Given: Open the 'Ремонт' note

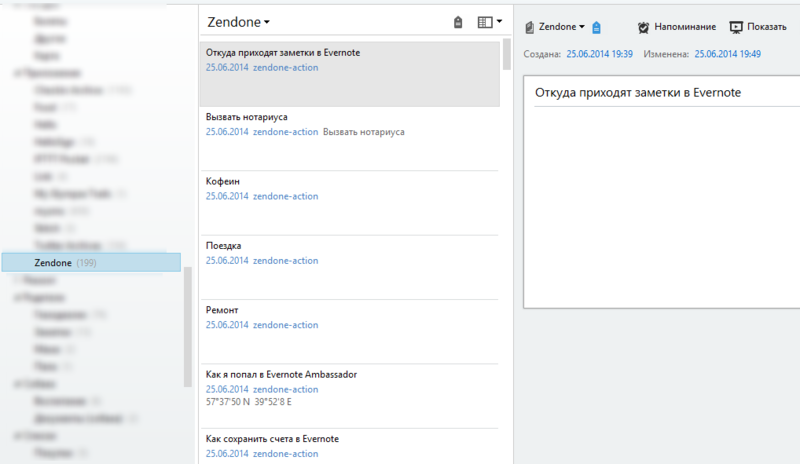Looking at the screenshot, I should click(350, 332).
